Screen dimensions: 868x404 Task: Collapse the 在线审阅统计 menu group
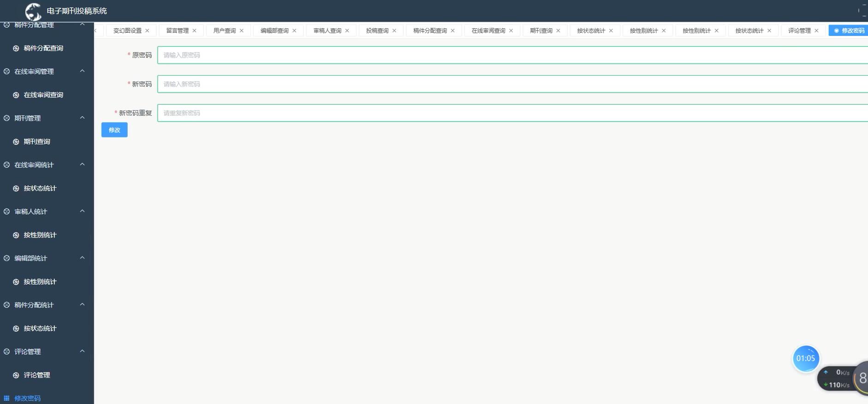coord(82,164)
